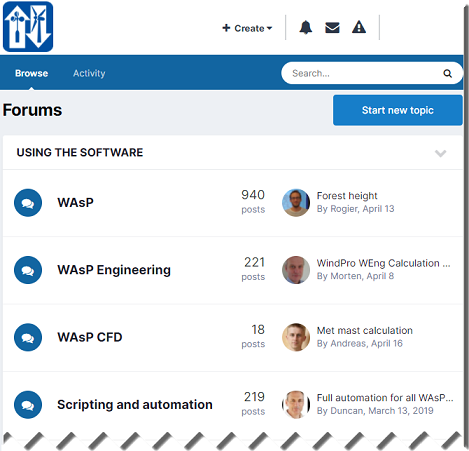
Task: Open Rogier's avatar picture
Action: (296, 203)
